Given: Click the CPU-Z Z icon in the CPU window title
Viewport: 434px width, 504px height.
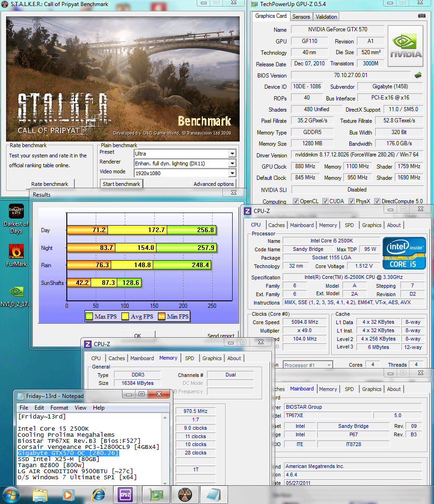Looking at the screenshot, I should tap(248, 211).
